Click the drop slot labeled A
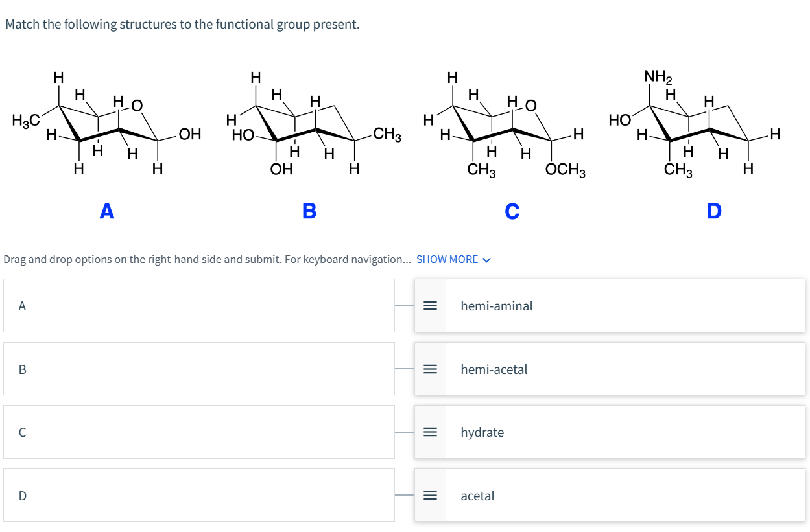Image resolution: width=810 pixels, height=532 pixels. click(199, 306)
